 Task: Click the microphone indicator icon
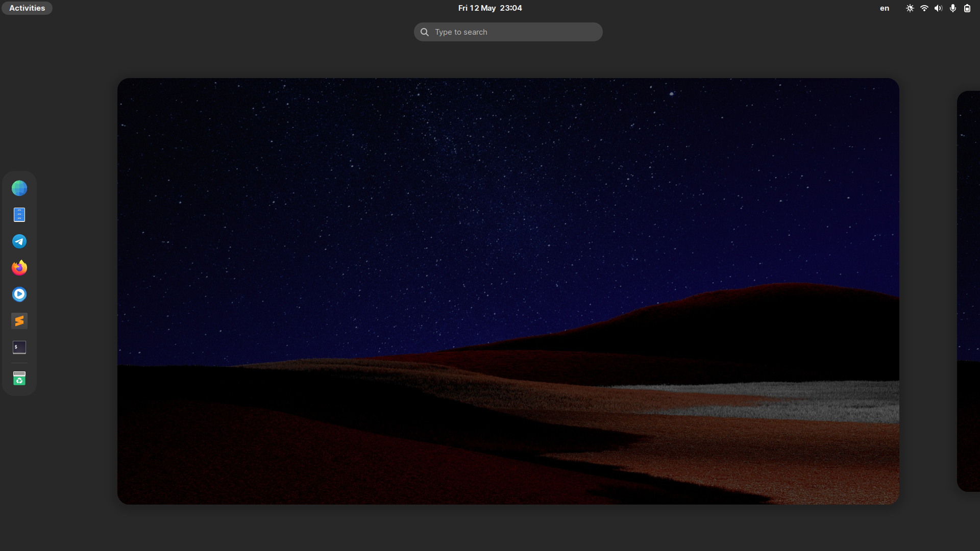click(x=952, y=8)
